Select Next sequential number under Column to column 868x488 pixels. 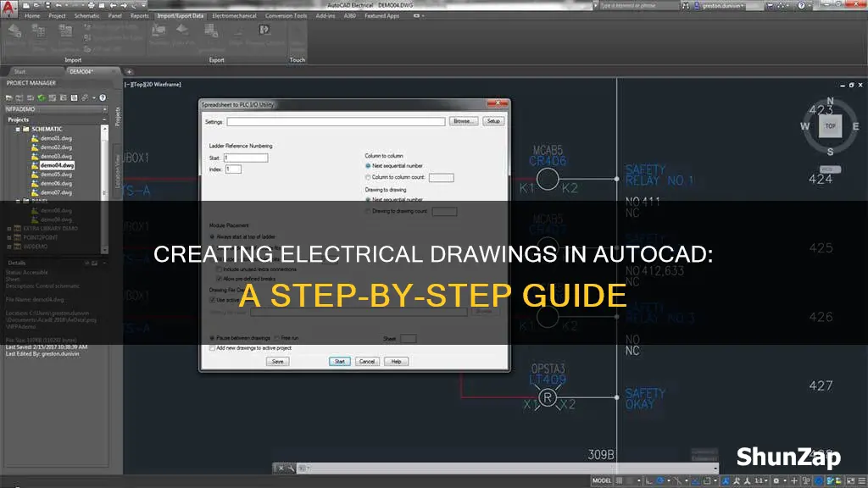tap(368, 166)
